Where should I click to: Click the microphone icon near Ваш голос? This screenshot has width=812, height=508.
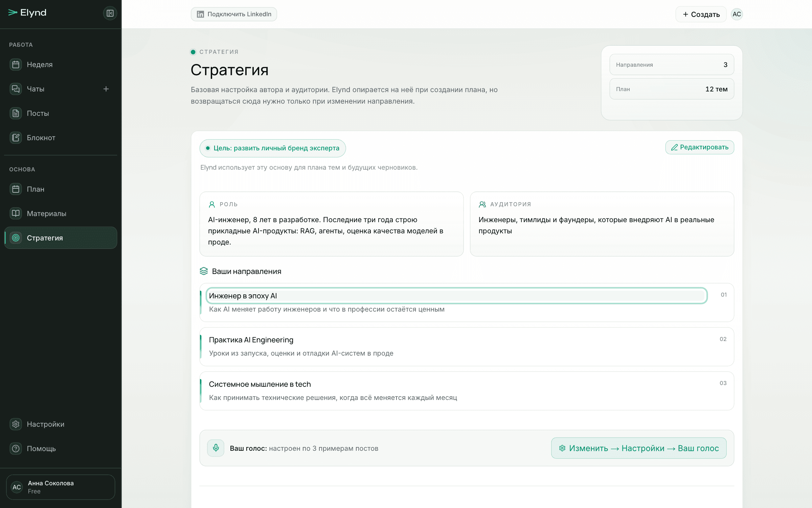(x=216, y=448)
